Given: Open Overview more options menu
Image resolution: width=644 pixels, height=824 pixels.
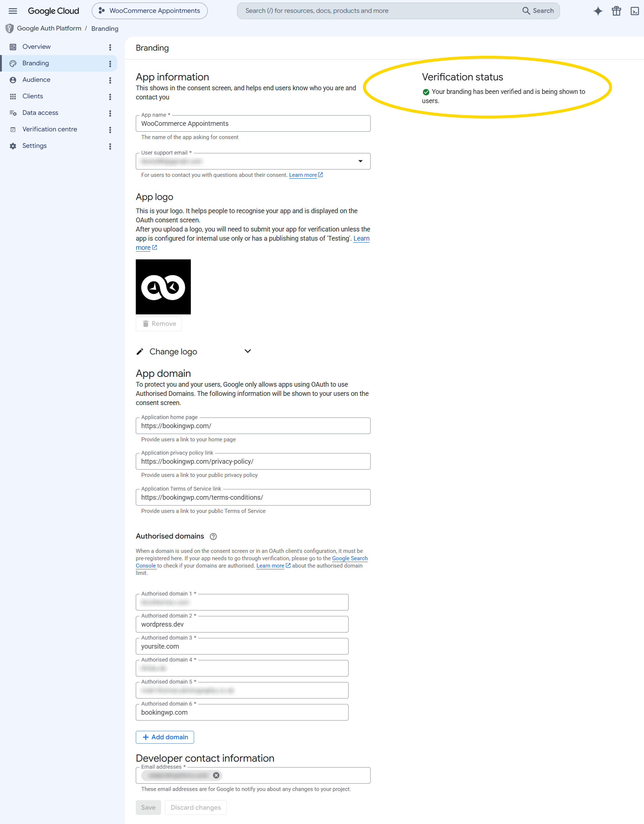Looking at the screenshot, I should [x=110, y=47].
